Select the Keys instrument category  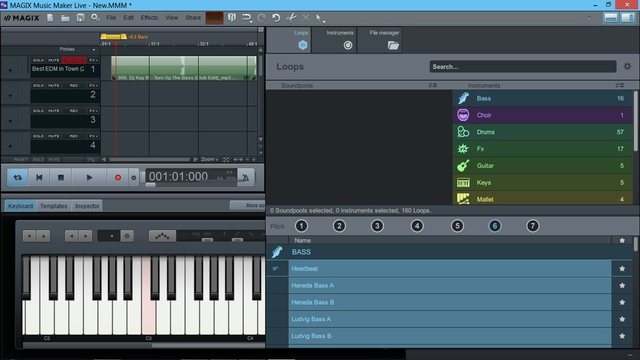543,182
